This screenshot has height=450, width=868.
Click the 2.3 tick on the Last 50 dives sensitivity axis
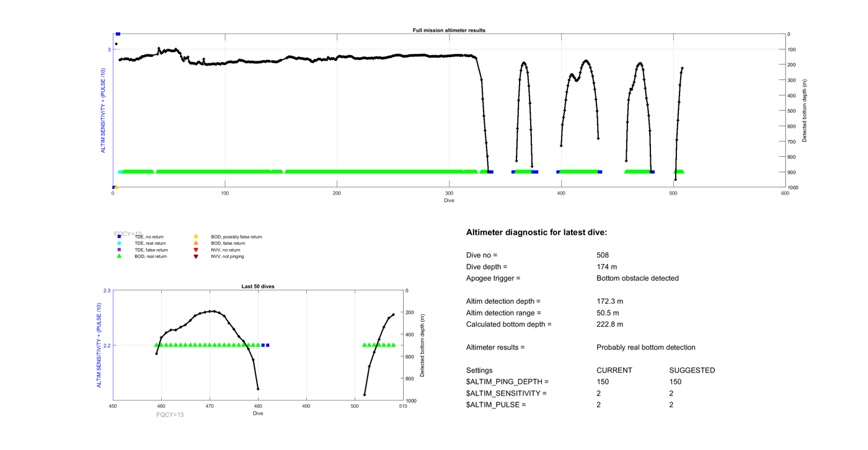coord(107,291)
